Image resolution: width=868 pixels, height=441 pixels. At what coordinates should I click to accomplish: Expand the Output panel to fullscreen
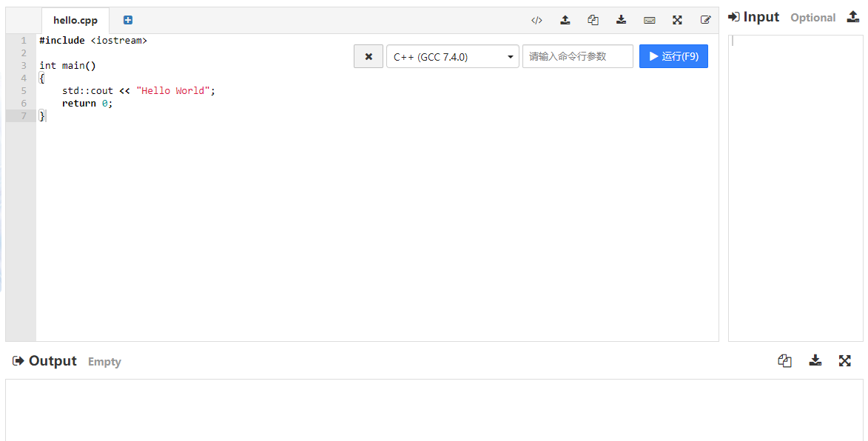tap(844, 361)
